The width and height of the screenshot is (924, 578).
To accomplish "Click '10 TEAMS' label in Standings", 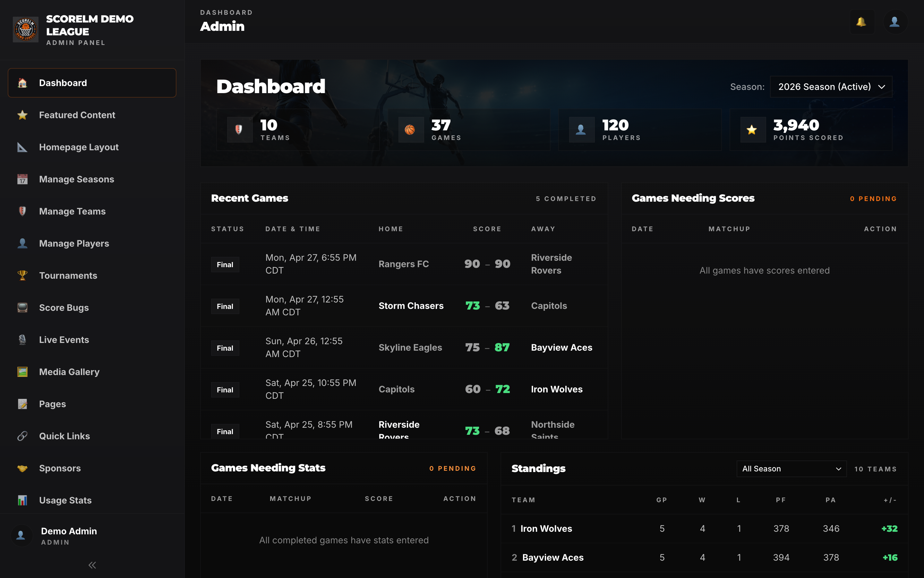I will 876,469.
